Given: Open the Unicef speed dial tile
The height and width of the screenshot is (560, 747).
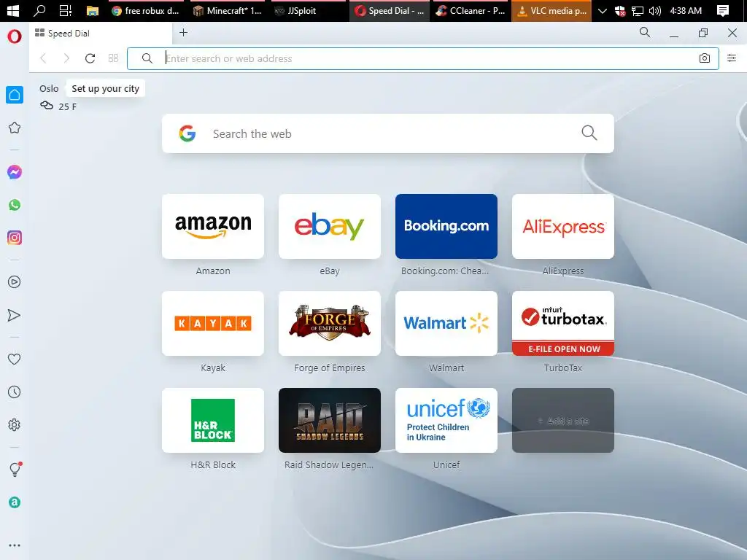Looking at the screenshot, I should point(446,421).
